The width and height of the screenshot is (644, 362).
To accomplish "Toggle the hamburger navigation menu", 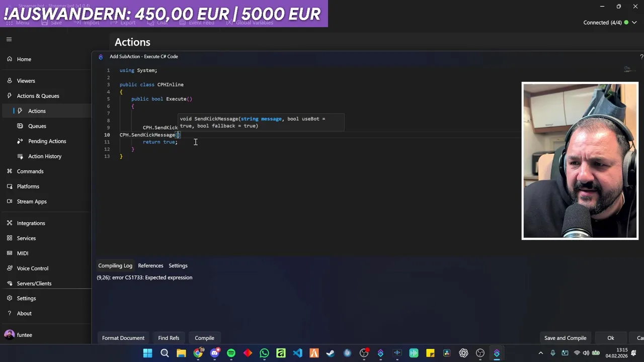I will (9, 39).
